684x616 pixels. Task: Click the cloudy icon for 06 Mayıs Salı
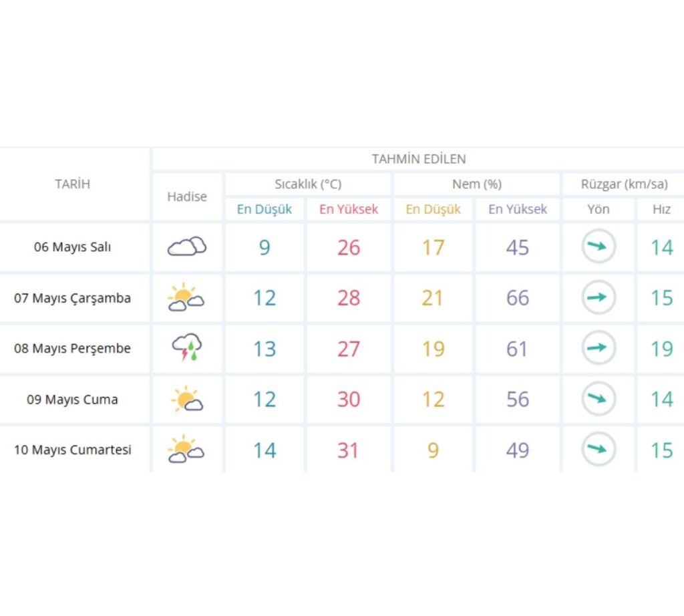point(187,247)
